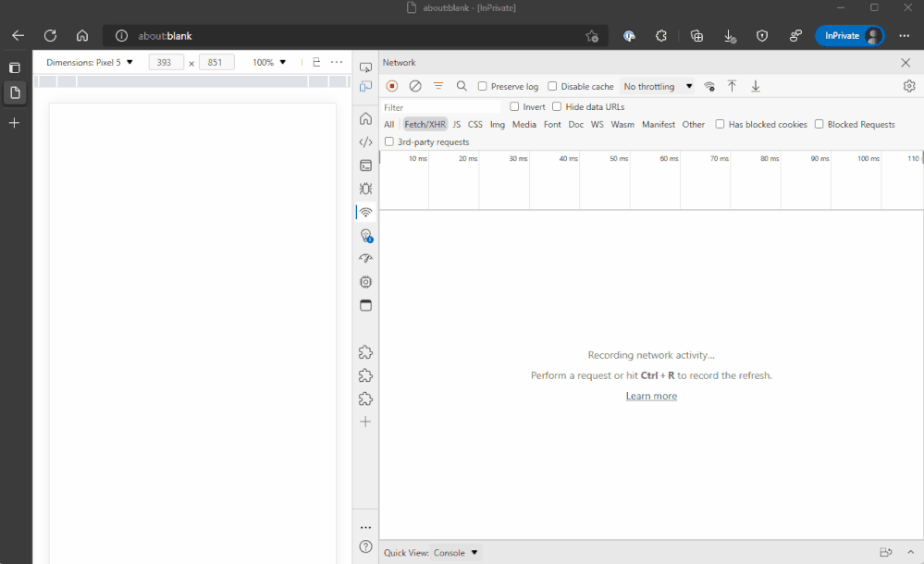Open the Console tool icon
This screenshot has height=564, width=924.
click(x=366, y=166)
